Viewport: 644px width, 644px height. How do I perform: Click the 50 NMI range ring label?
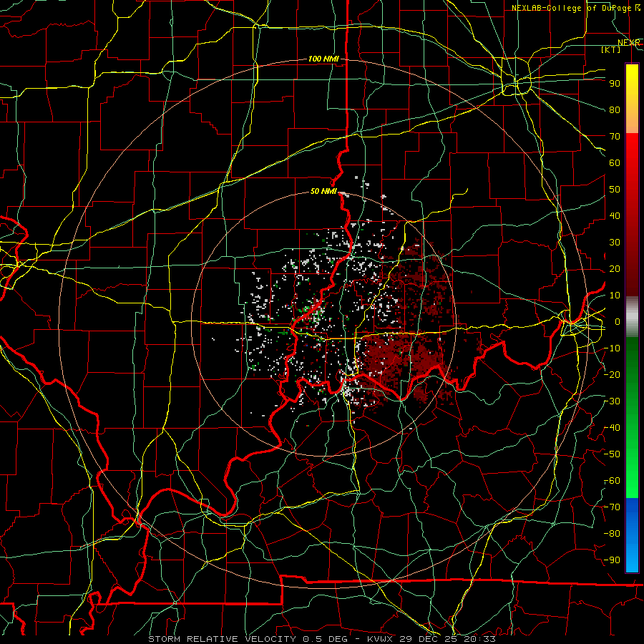coord(323,191)
